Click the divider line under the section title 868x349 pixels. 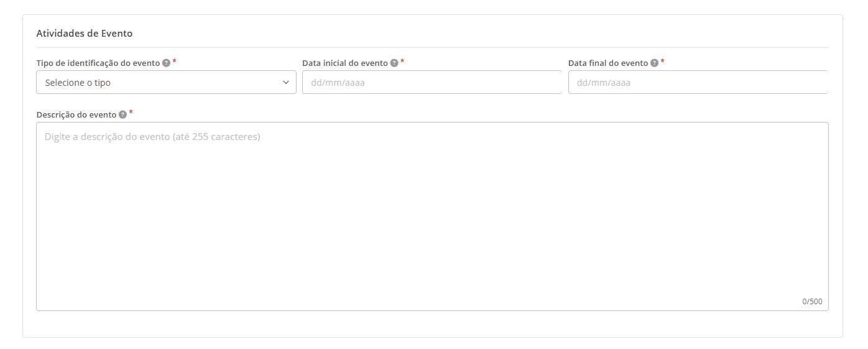point(432,48)
